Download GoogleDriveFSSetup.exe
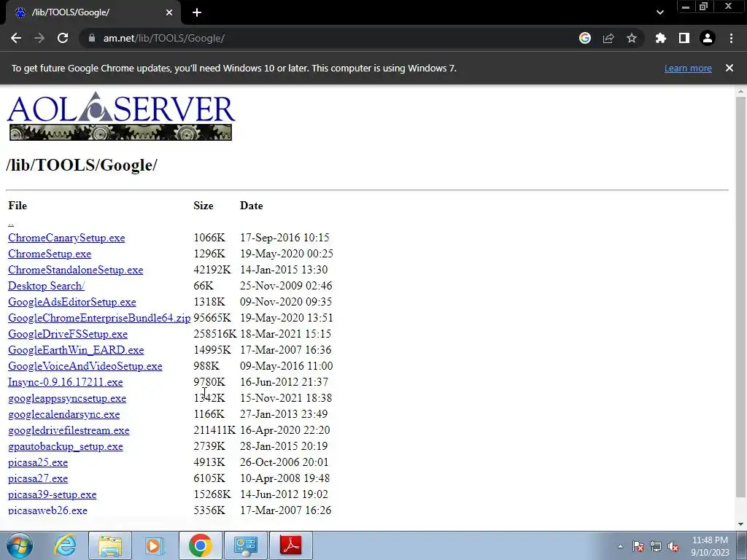Viewport: 747px width, 560px height. [x=68, y=334]
